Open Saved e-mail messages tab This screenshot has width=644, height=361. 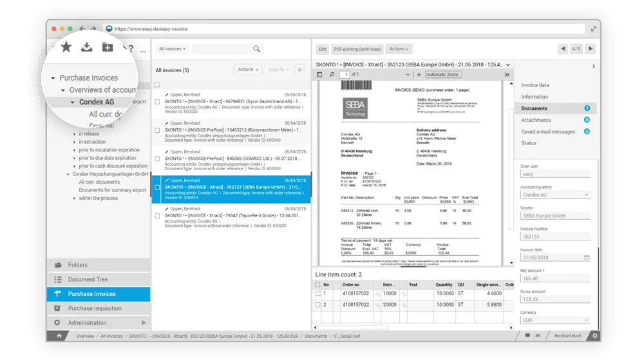click(x=548, y=132)
